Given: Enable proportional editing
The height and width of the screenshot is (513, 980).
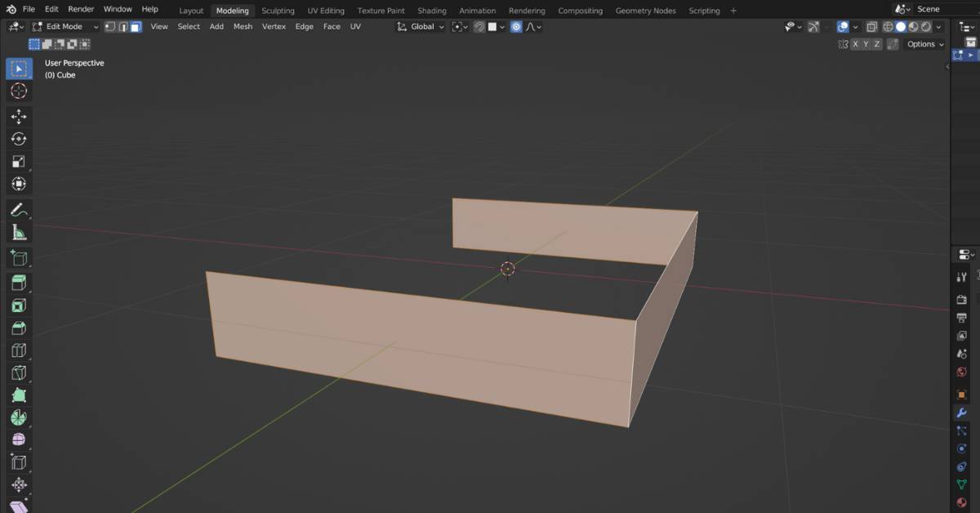Looking at the screenshot, I should pyautogui.click(x=516, y=26).
